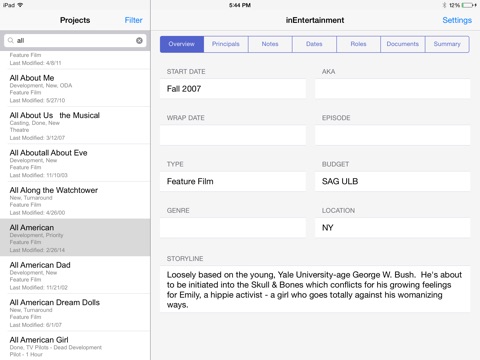Click Last Modified 3/12/07 text

37,138
